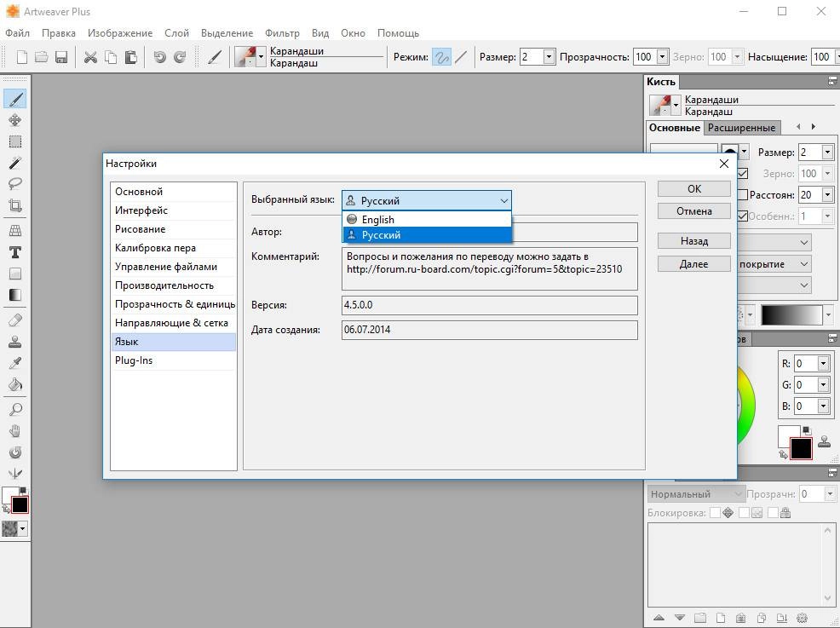Open the Размер dropdown in the top toolbar
The height and width of the screenshot is (628, 840).
pyautogui.click(x=549, y=57)
